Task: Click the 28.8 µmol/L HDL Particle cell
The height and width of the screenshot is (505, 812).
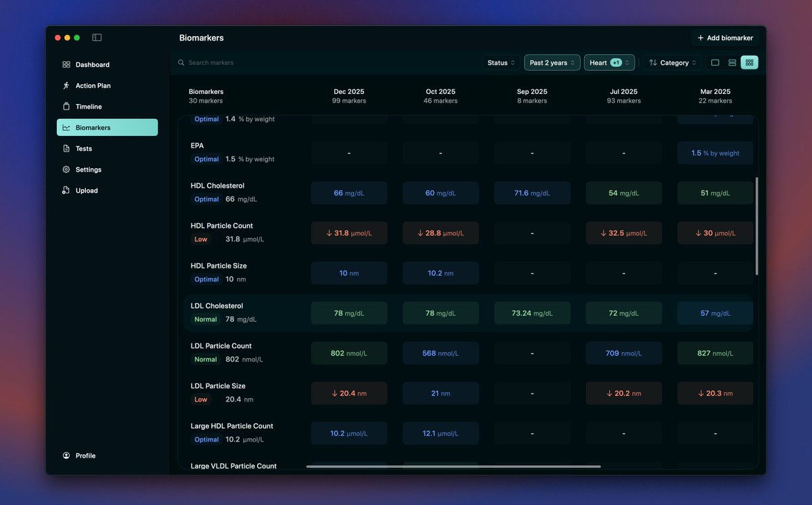Action: (x=441, y=233)
